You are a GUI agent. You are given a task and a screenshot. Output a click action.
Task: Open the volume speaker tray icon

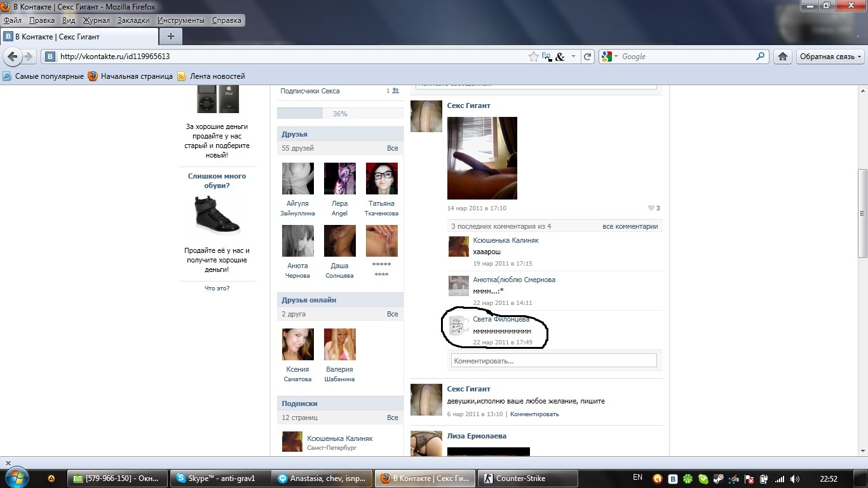[794, 478]
